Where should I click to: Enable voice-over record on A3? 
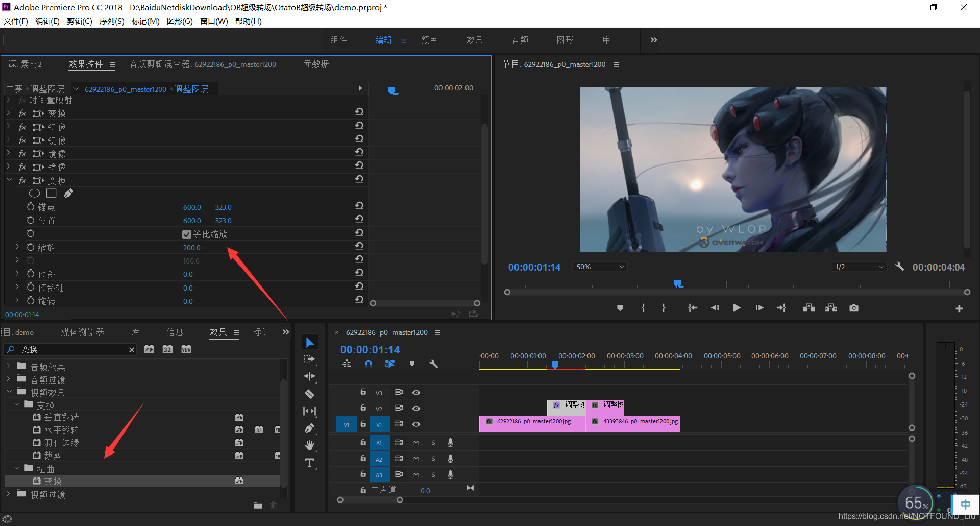point(450,474)
